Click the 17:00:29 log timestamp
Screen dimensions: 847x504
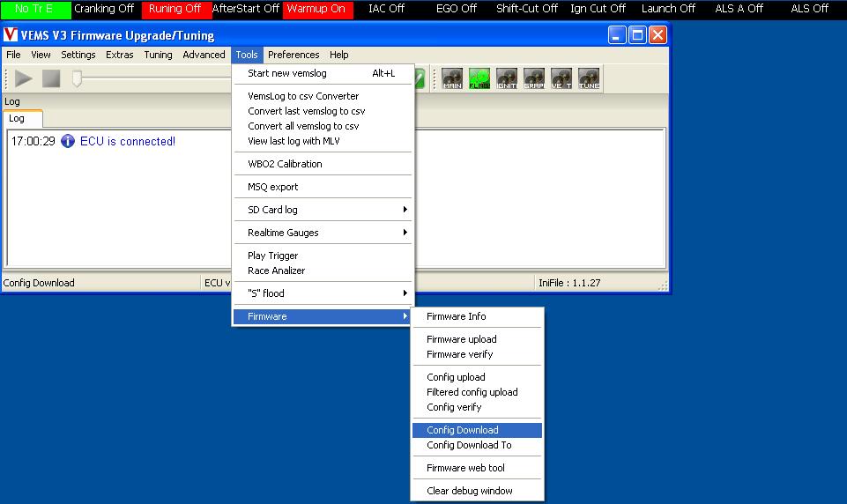[x=33, y=142]
